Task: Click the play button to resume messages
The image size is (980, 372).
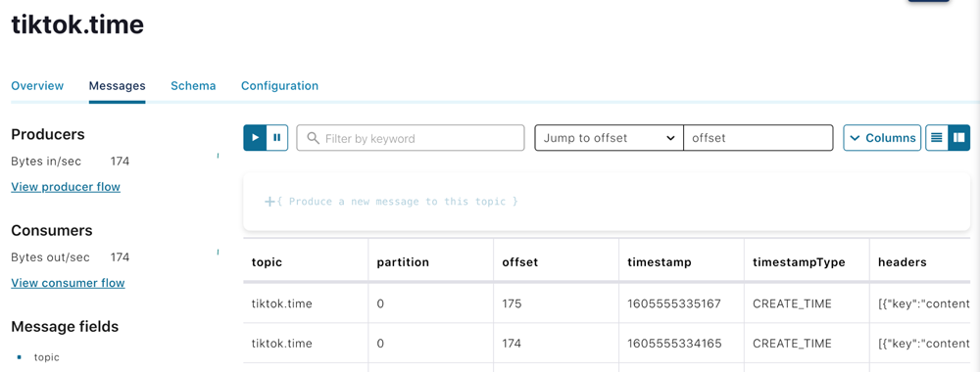Action: click(x=255, y=138)
